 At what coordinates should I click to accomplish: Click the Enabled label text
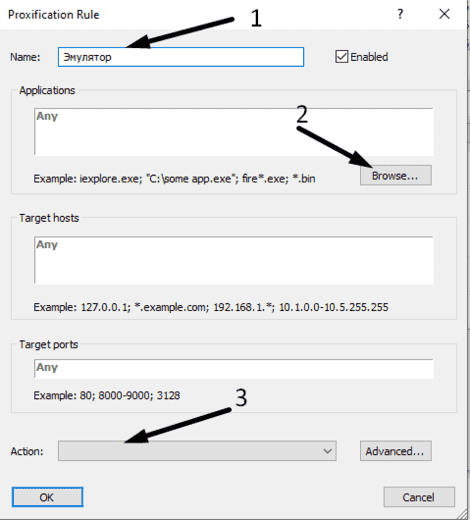point(369,57)
